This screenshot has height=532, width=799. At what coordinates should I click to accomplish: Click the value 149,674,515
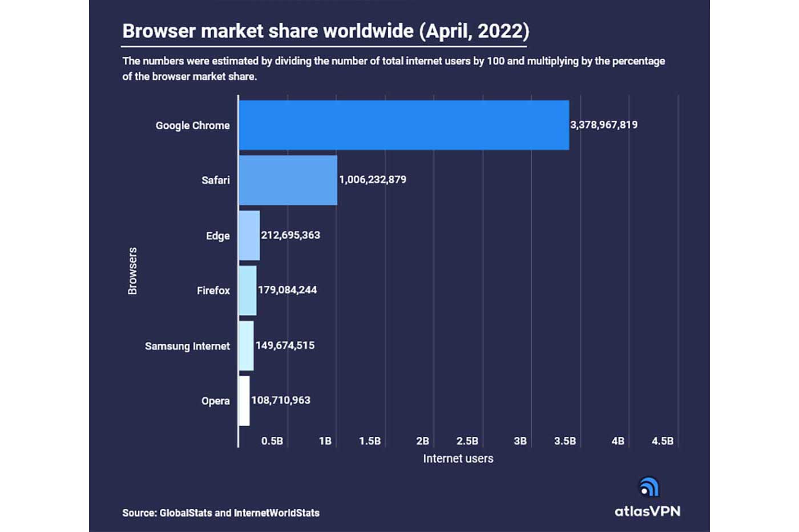point(285,345)
